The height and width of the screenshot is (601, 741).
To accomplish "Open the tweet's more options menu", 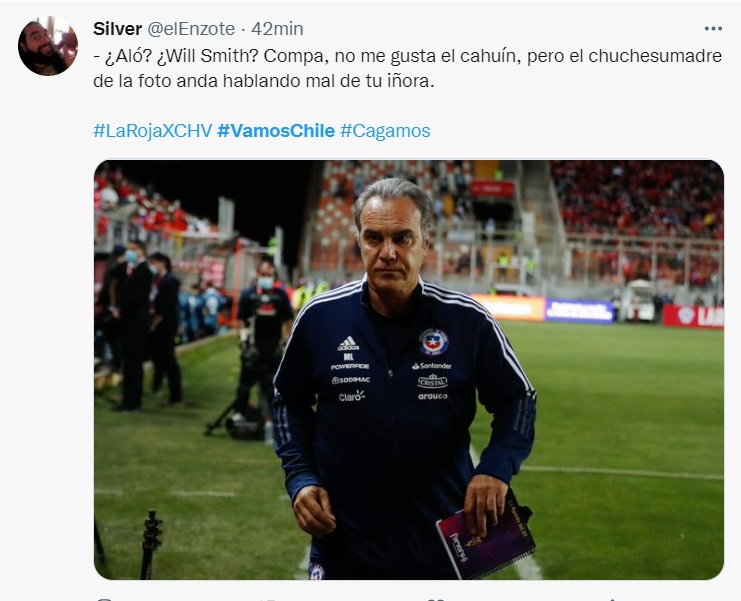I will tap(713, 29).
